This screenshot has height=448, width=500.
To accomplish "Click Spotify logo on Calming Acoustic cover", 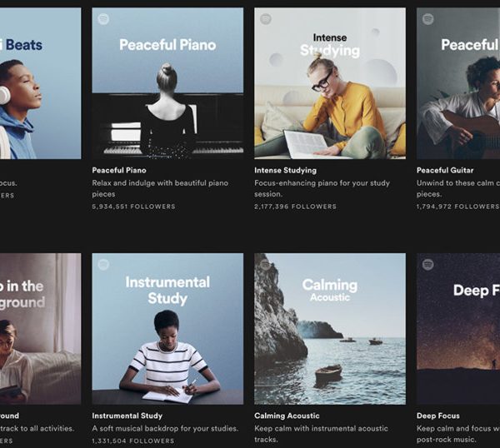I will coord(266,265).
